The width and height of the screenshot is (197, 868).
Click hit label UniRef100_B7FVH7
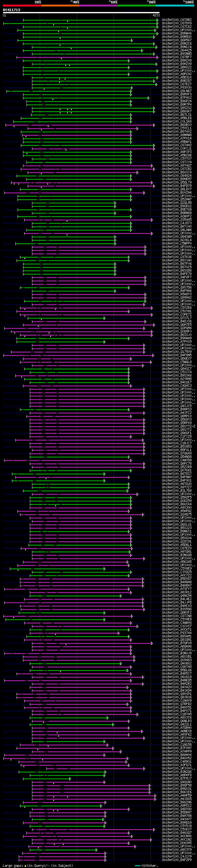coord(177,748)
